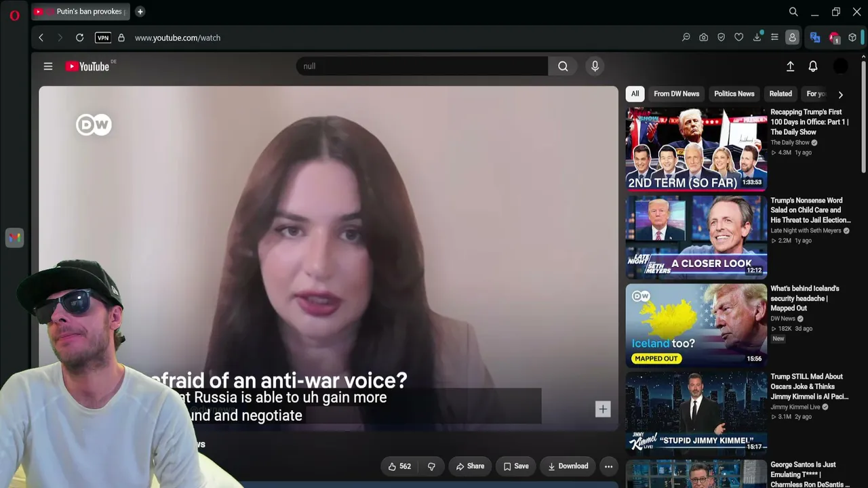Viewport: 868px width, 488px height.
Task: Save the video to a playlist
Action: tap(516, 466)
